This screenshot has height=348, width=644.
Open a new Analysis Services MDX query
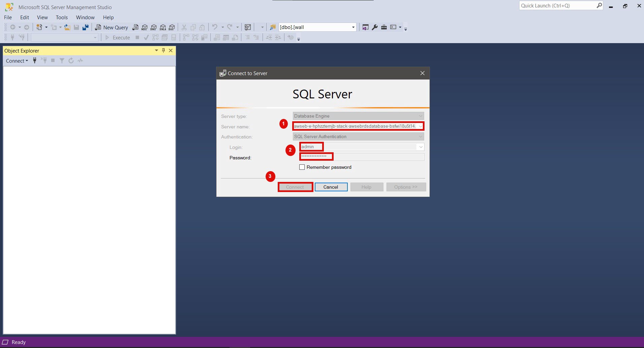click(x=144, y=27)
